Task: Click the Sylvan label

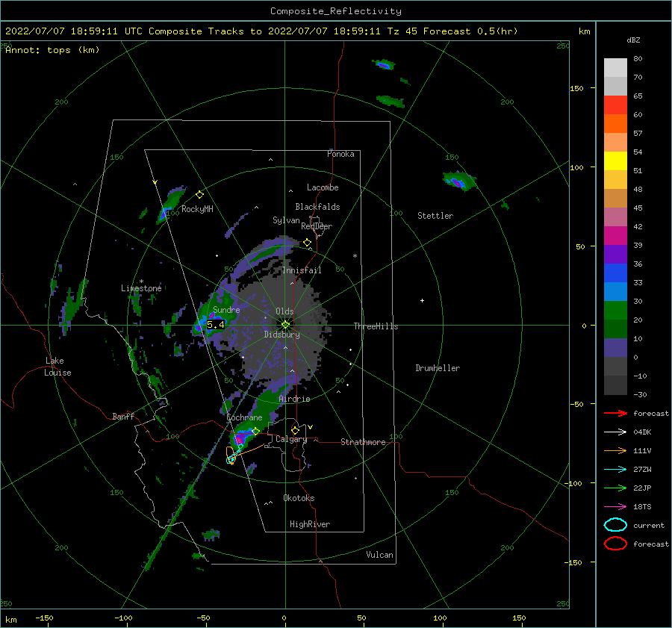Action: (286, 220)
